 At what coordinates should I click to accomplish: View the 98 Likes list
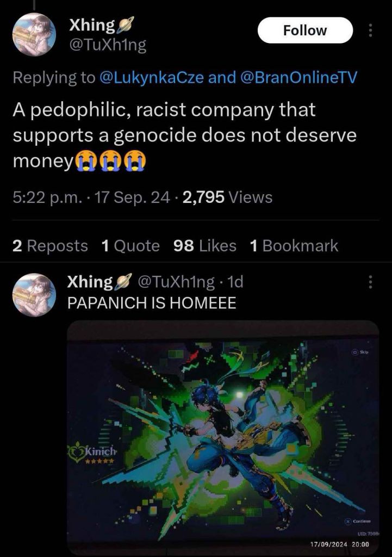(x=205, y=246)
